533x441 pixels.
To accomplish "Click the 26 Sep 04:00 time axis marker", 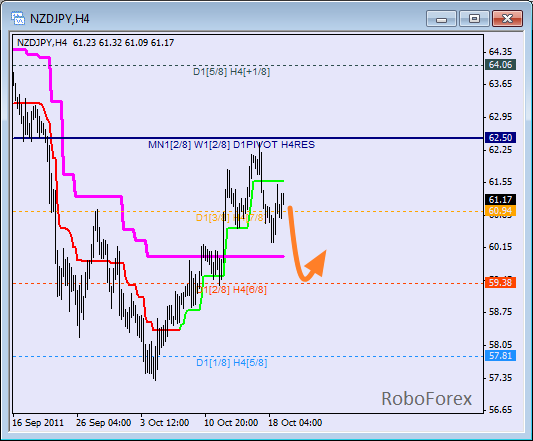I will click(103, 423).
